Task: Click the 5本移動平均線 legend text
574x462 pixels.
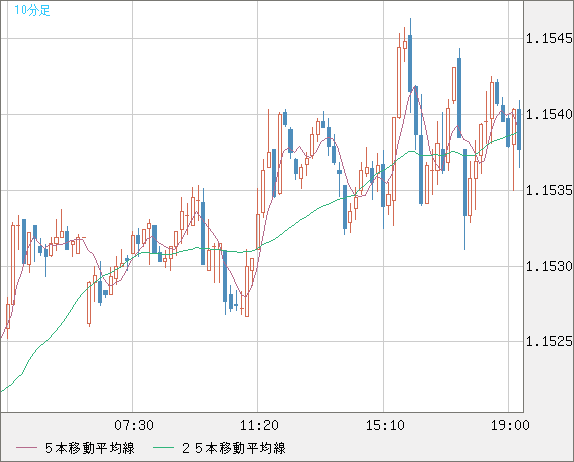Action: pos(90,448)
